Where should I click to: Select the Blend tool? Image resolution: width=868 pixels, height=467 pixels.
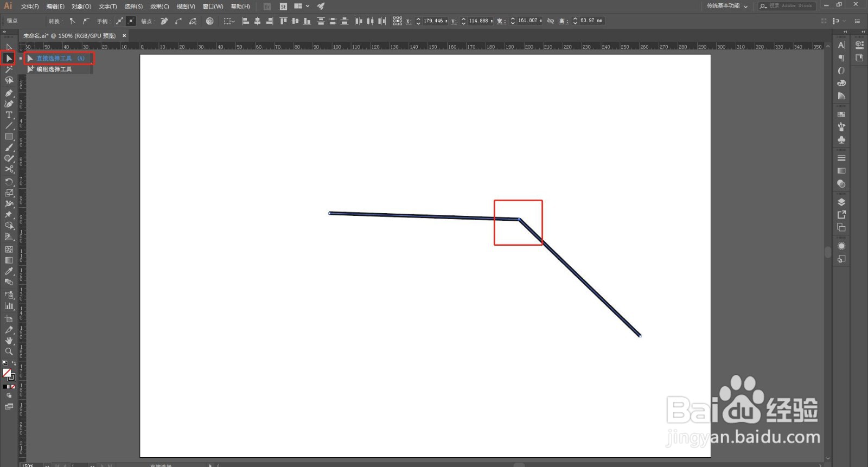(9, 282)
